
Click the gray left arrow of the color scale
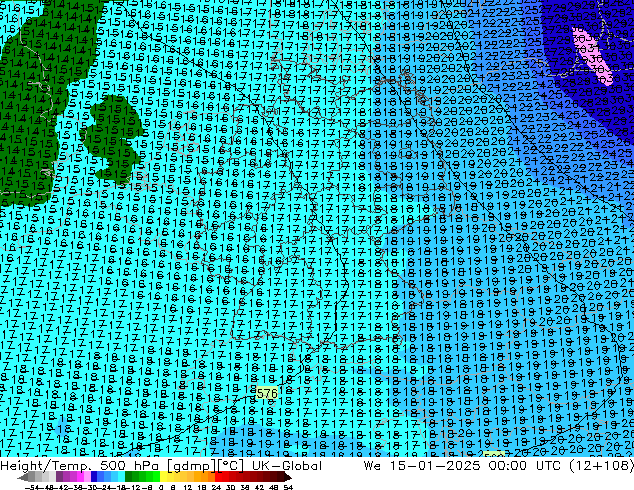(22, 477)
